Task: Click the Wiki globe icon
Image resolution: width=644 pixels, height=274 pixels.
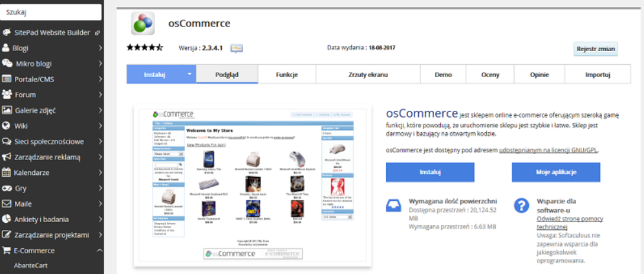Action: coord(6,126)
